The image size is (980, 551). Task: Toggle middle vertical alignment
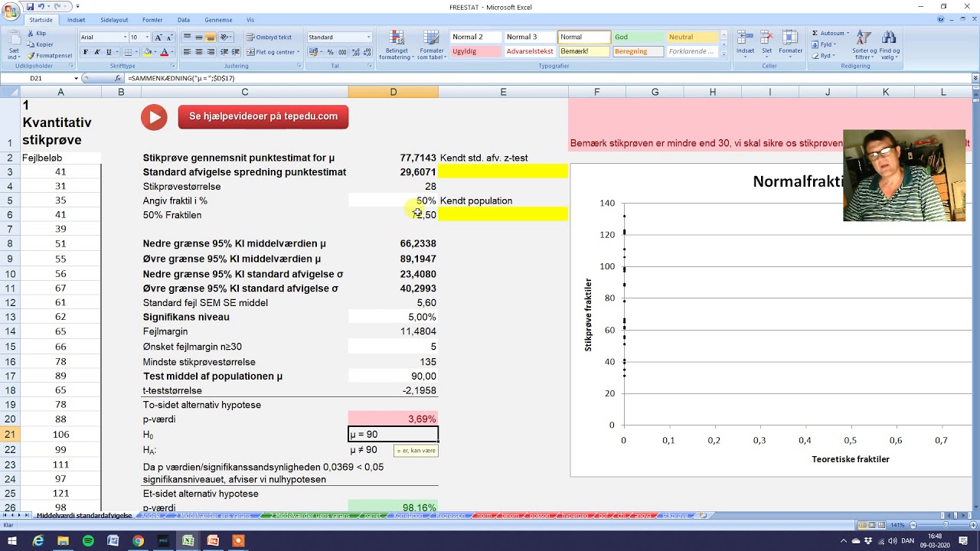tap(199, 37)
